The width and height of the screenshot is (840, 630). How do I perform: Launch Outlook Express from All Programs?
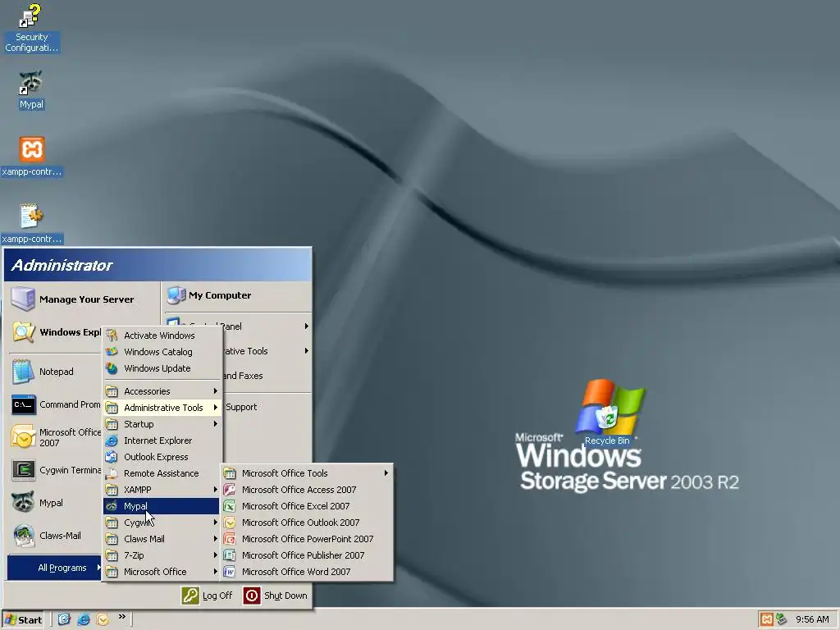point(162,457)
